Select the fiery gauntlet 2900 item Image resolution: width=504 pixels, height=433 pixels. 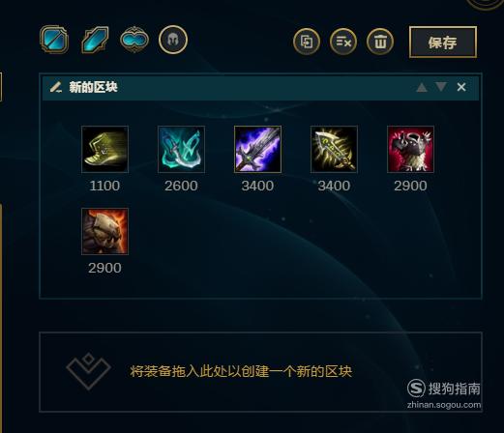[104, 231]
